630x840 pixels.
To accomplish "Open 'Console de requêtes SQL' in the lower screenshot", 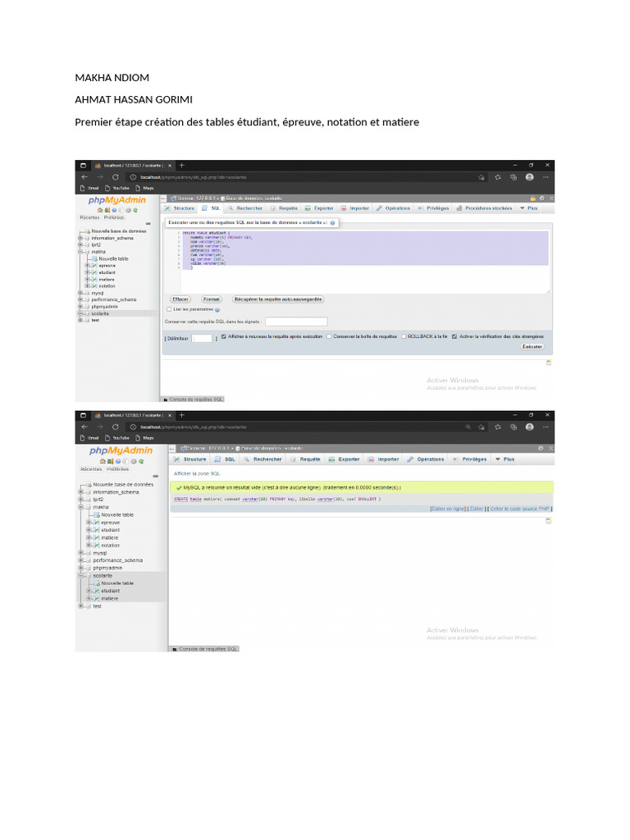I will 205,649.
